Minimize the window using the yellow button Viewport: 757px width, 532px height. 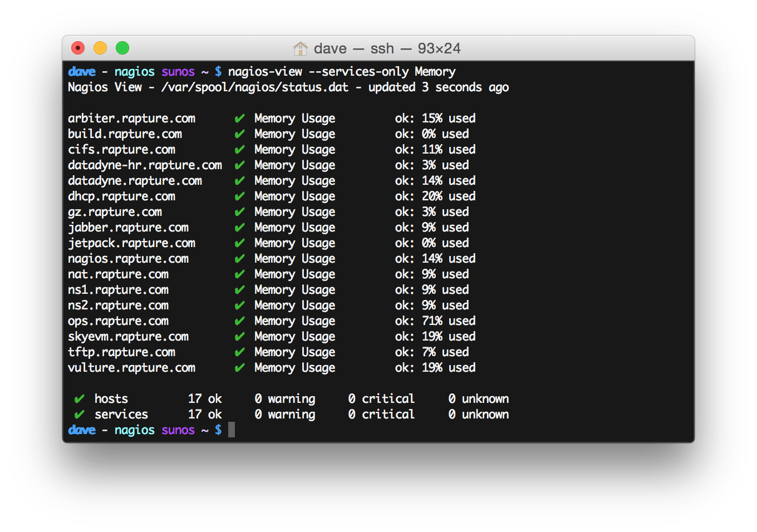click(100, 48)
